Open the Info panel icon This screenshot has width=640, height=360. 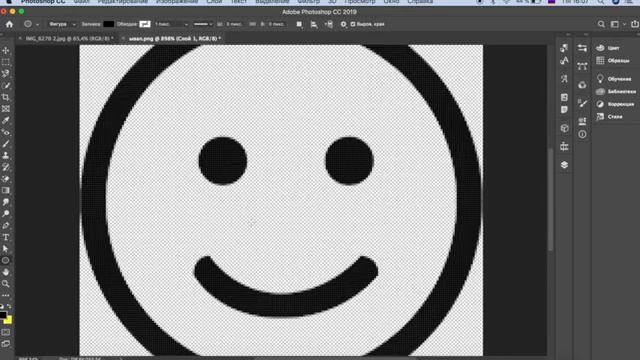pyautogui.click(x=582, y=134)
